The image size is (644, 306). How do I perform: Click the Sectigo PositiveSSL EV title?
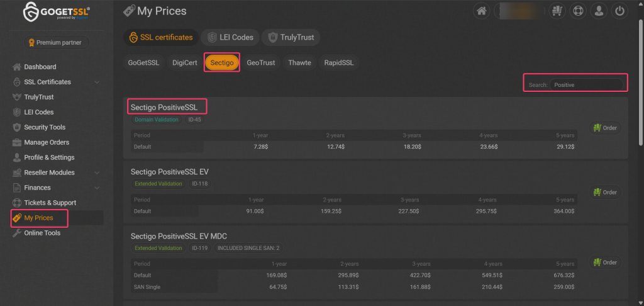[x=170, y=172]
